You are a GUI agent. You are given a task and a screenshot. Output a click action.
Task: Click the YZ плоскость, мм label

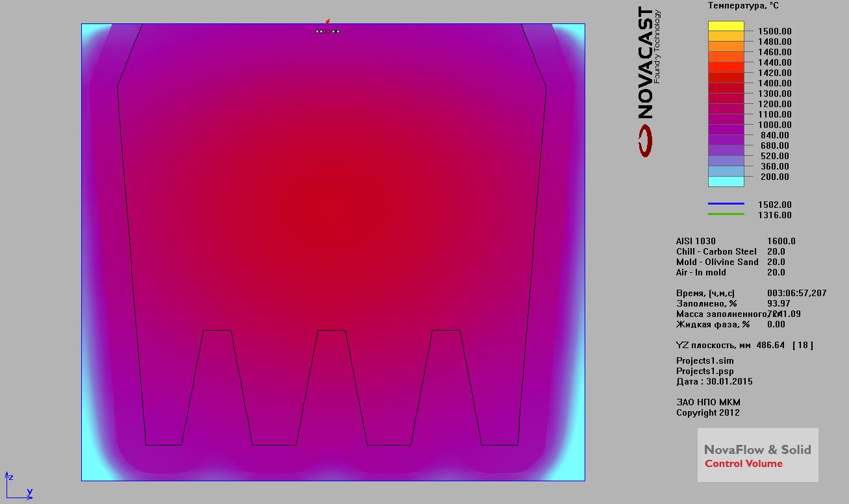point(714,345)
